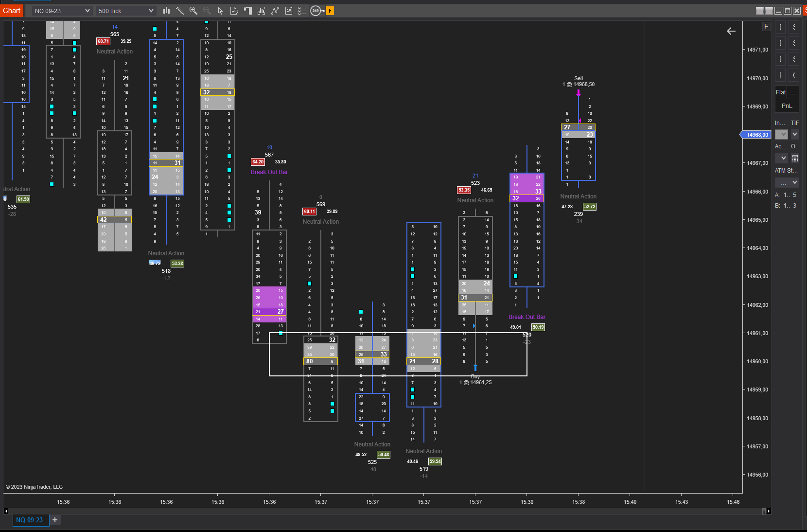This screenshot has width=807, height=532.
Task: Minimize the chart window
Action: [778, 11]
